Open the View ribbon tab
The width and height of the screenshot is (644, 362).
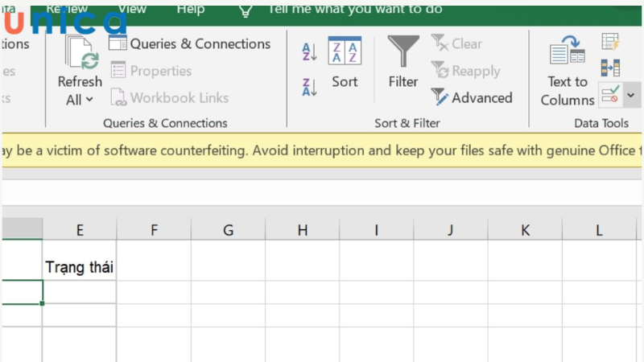point(132,9)
